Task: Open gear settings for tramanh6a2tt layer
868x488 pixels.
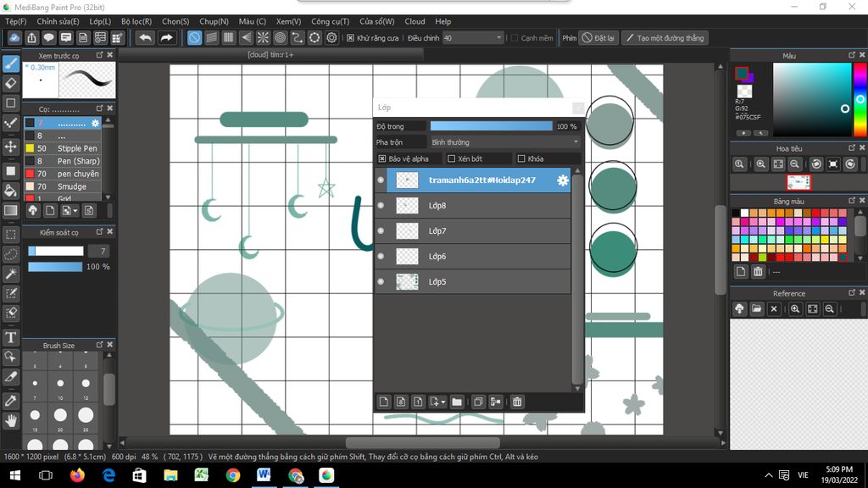Action: (x=563, y=180)
